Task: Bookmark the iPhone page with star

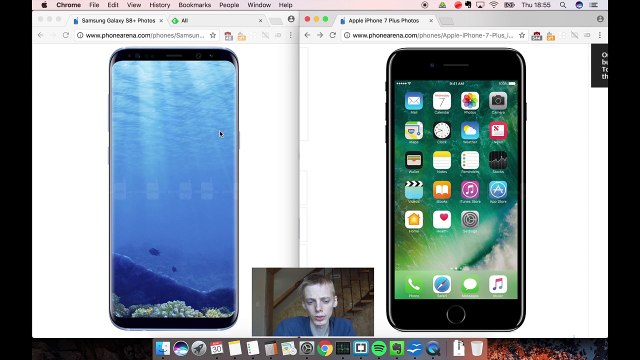Action: click(x=522, y=36)
